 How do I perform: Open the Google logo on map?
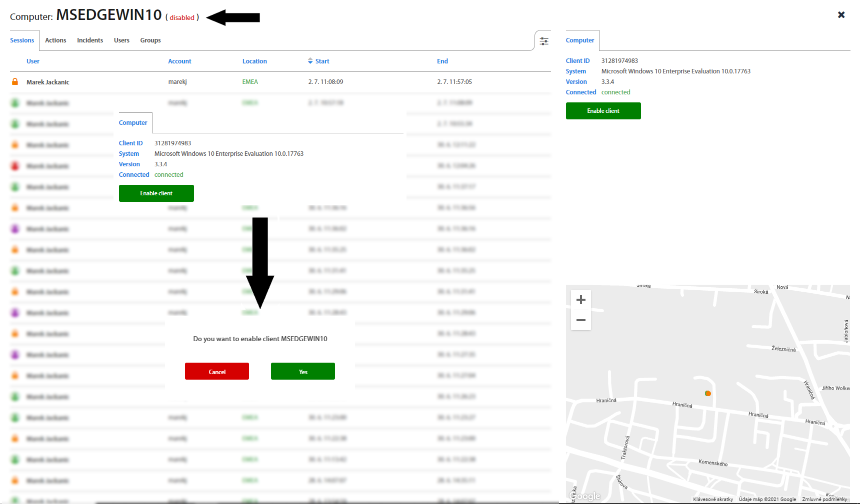[x=585, y=496]
